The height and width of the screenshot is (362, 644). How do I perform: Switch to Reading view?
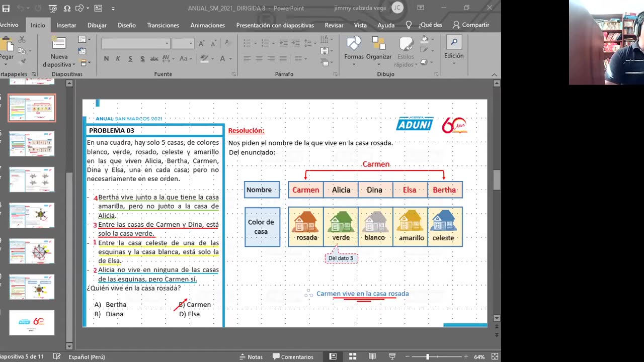[372, 356]
